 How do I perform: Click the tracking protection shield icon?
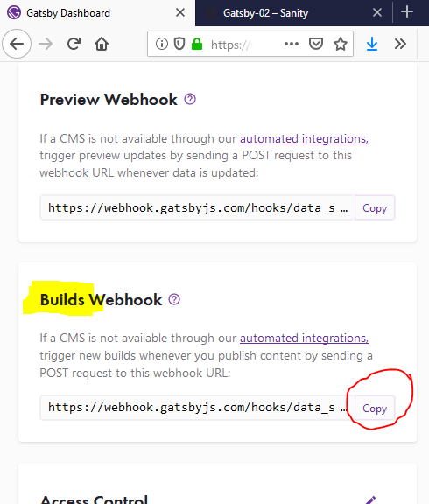point(179,44)
